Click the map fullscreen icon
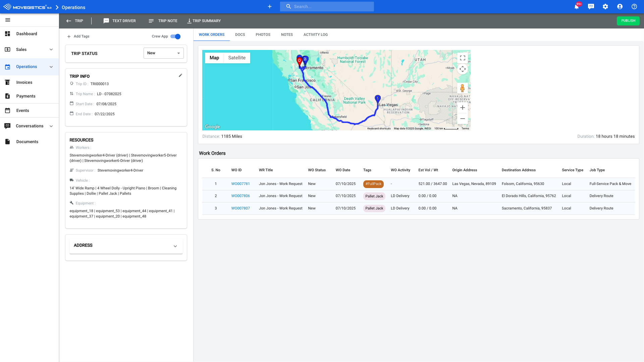Viewport: 644px width, 362px height. pyautogui.click(x=463, y=58)
